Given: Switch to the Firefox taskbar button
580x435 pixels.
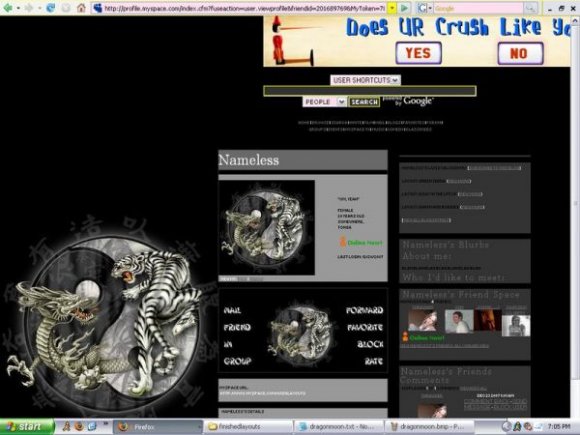Looking at the screenshot, I should point(158,427).
